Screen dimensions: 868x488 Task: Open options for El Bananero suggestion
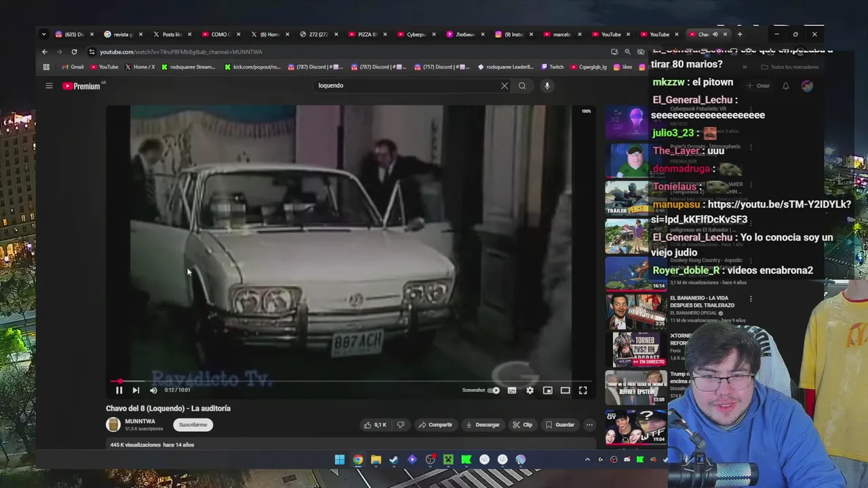(751, 299)
